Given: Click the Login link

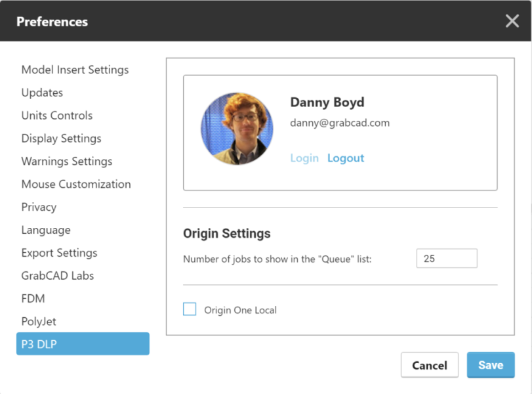Looking at the screenshot, I should click(x=304, y=158).
